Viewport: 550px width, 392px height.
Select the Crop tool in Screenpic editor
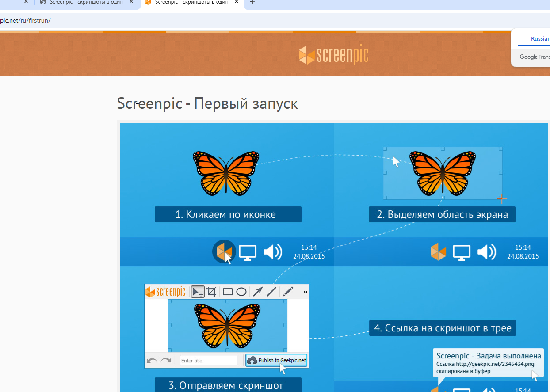click(212, 292)
